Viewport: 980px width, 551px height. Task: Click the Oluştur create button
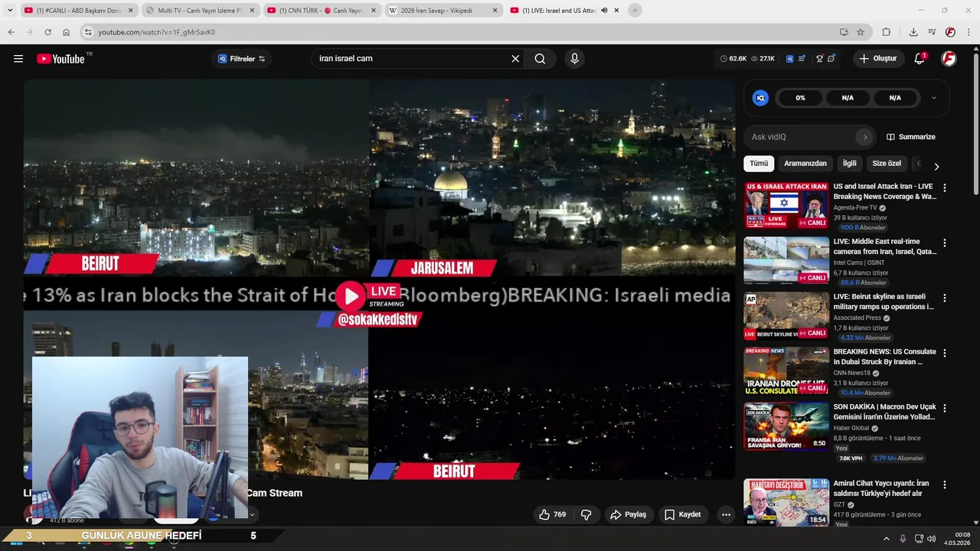point(878,59)
